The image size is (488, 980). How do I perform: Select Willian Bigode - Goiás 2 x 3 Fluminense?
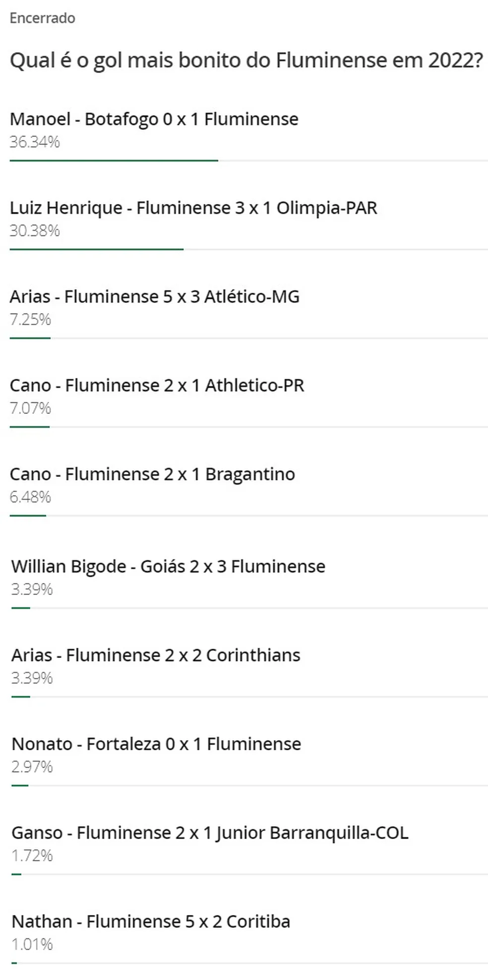click(x=168, y=567)
